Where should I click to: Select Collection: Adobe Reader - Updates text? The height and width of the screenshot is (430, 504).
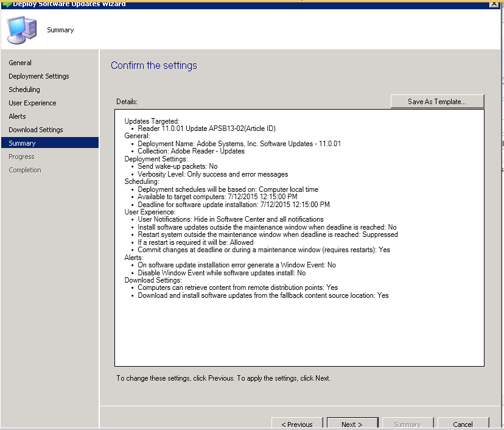click(x=191, y=151)
